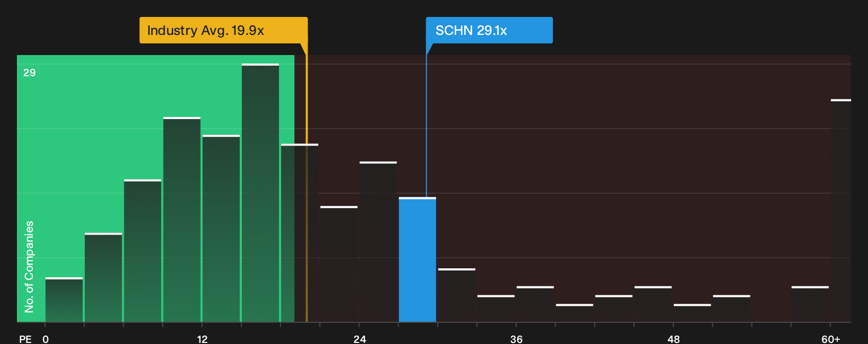Select the bar starting at the PE 36 tick

tap(535, 304)
